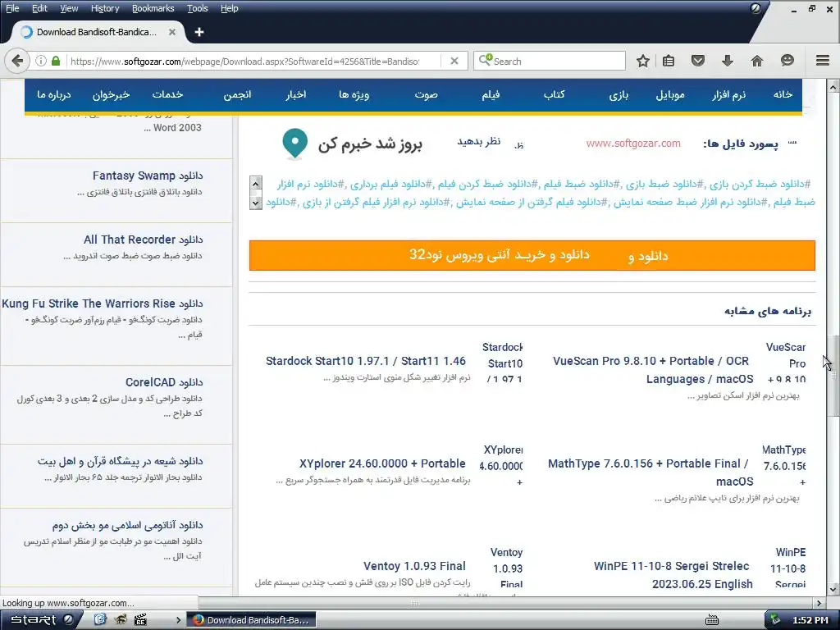Open کتاب navigation item
The image size is (840, 630).
(x=554, y=94)
